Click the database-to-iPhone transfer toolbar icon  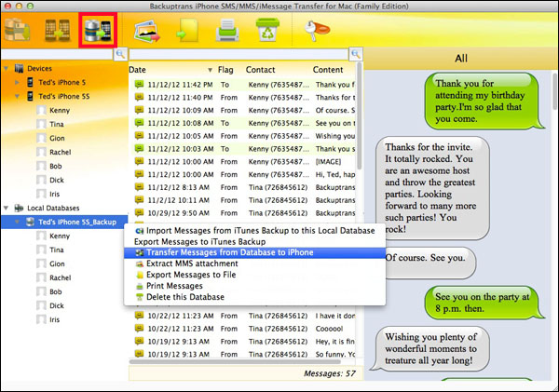(98, 31)
